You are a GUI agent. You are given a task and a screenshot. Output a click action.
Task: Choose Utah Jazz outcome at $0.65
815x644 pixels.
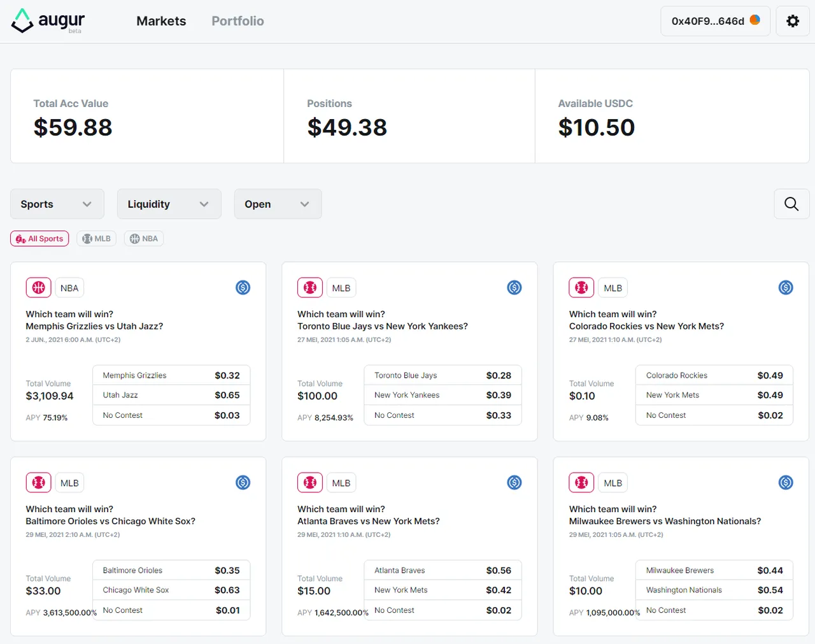[x=171, y=395]
